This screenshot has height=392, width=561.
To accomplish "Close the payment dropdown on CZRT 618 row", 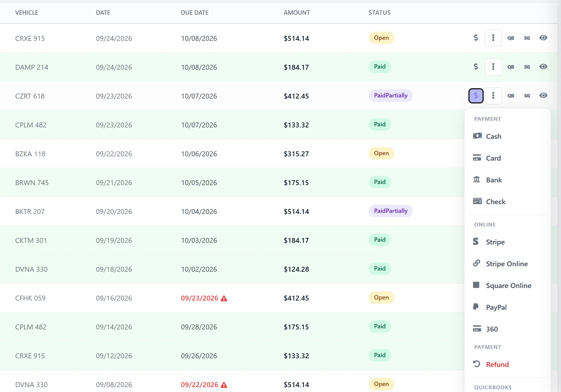I will point(476,96).
